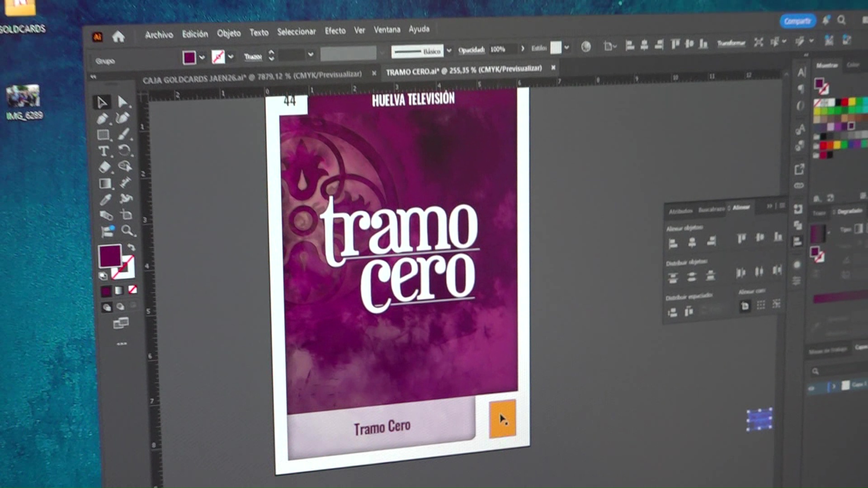Open the Efecto menu

coord(335,31)
